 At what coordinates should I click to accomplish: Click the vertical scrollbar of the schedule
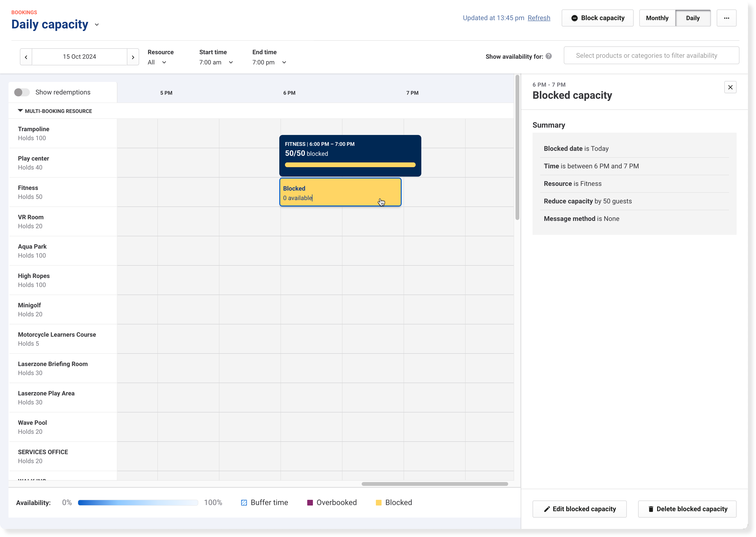tap(517, 147)
